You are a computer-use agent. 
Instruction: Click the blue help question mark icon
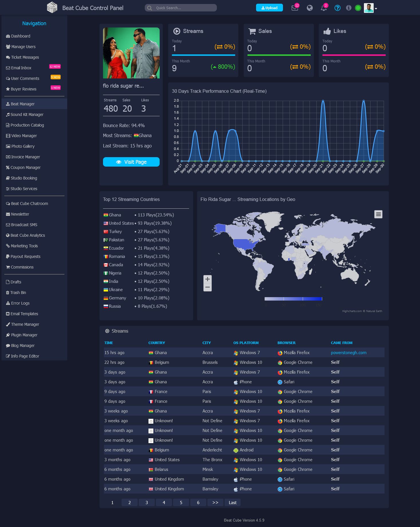click(x=337, y=8)
